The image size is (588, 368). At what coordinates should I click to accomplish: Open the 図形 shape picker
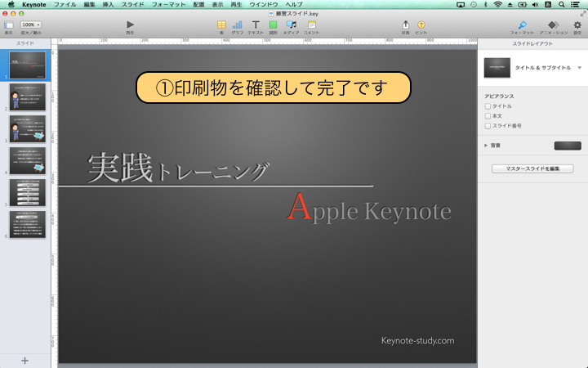tap(273, 25)
